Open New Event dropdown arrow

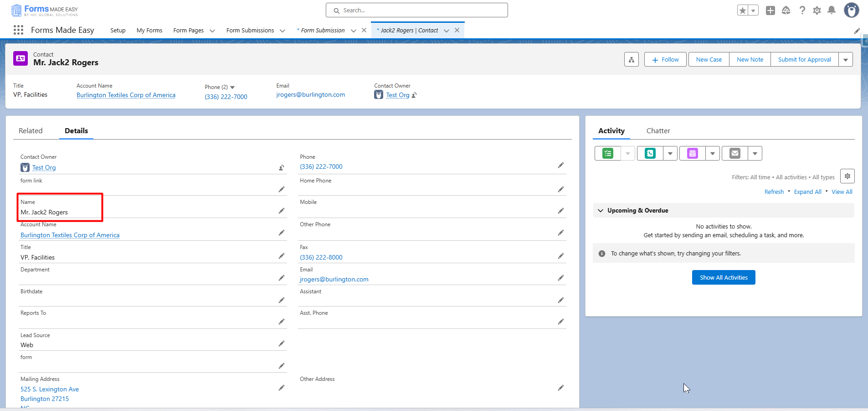pyautogui.click(x=713, y=153)
